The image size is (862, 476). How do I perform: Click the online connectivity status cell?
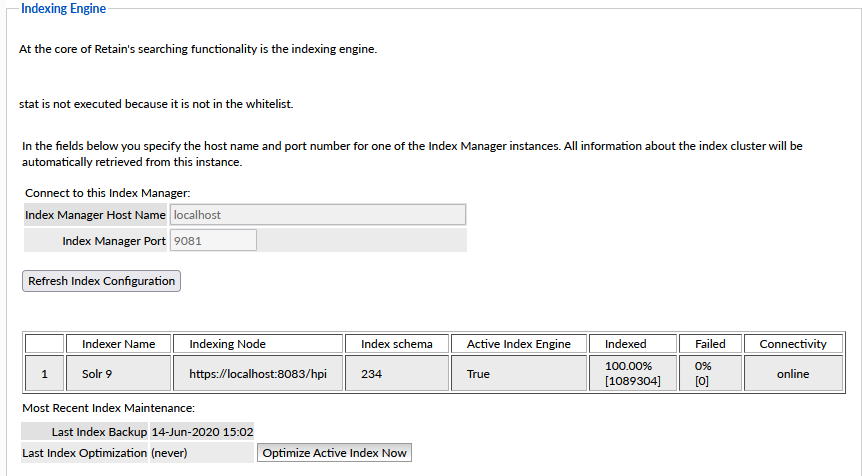(793, 374)
